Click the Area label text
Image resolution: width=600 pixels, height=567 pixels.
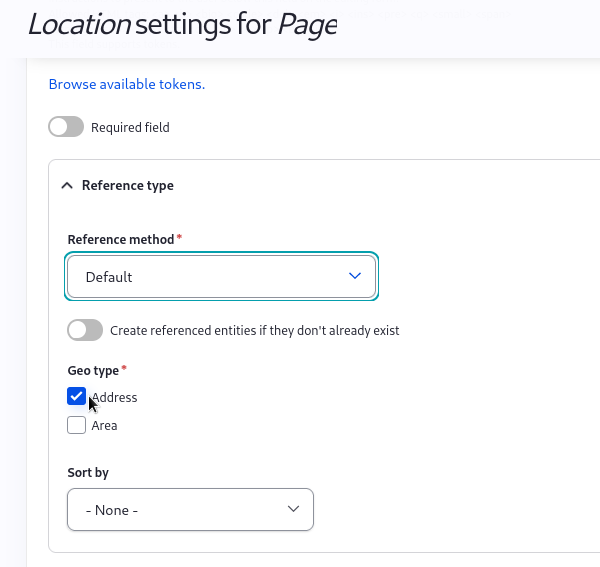104,425
